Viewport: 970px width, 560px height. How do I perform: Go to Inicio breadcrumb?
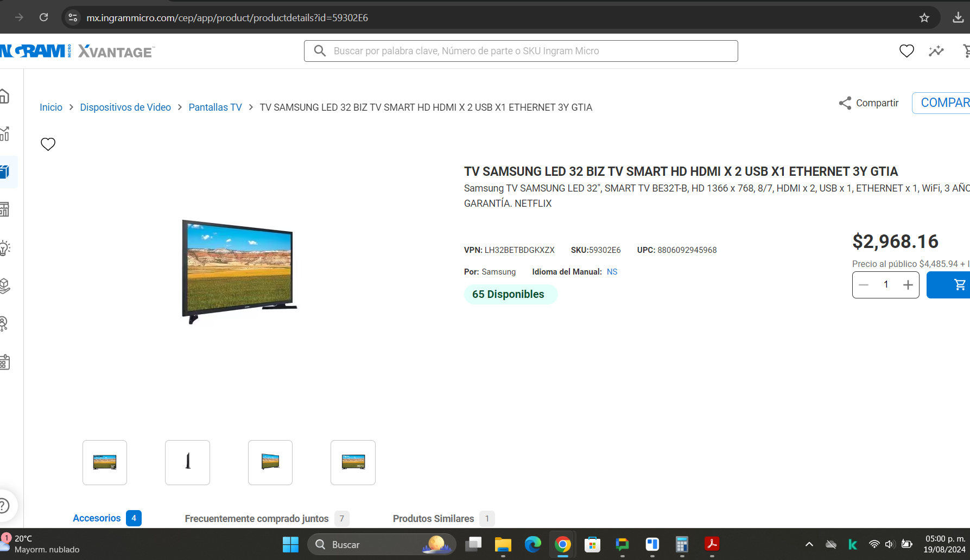tap(51, 107)
